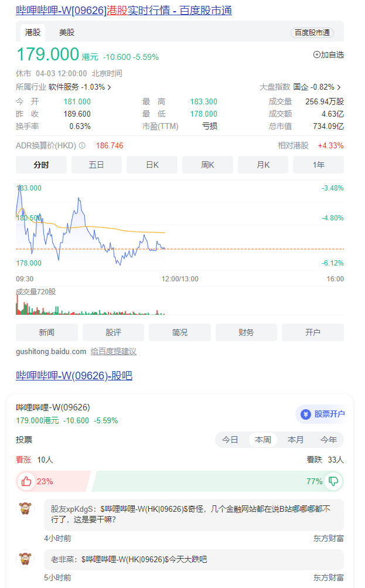The image size is (365, 588).
Task: Click the 百度股市通 badge button
Action: click(312, 33)
